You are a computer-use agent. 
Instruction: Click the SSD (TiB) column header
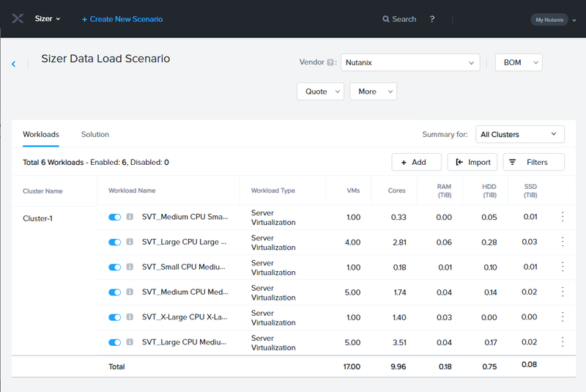(530, 191)
